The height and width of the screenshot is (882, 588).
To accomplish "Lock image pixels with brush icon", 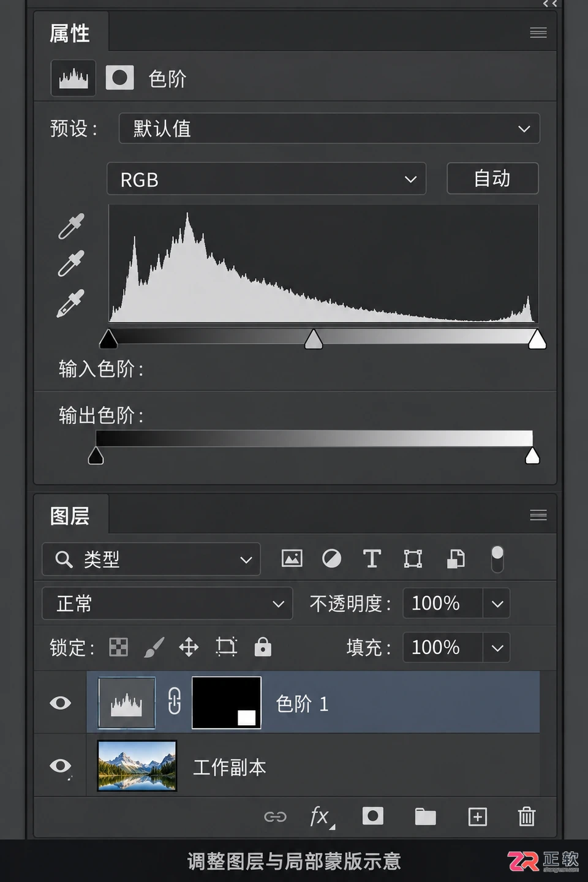I will pyautogui.click(x=154, y=647).
